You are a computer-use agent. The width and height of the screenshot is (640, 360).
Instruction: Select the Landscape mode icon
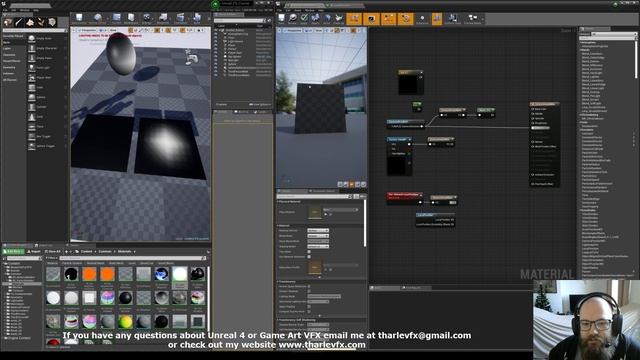pyautogui.click(x=30, y=22)
